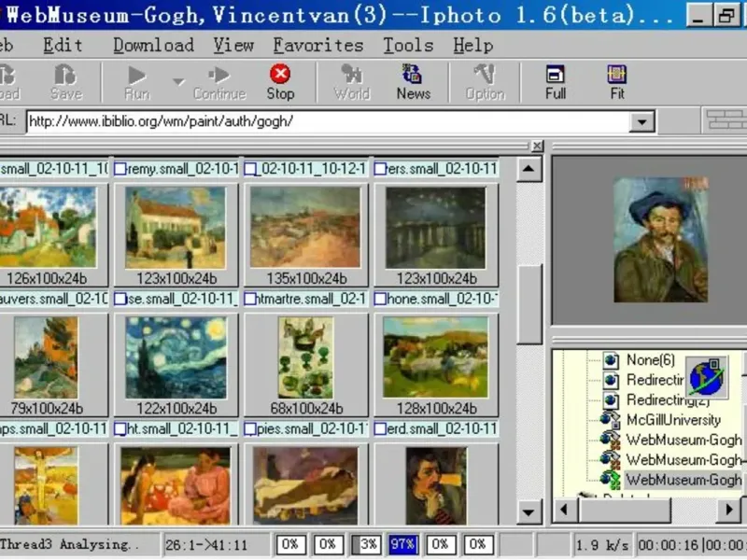The width and height of the screenshot is (747, 560).
Task: Click the blue globe animation icon
Action: (707, 378)
